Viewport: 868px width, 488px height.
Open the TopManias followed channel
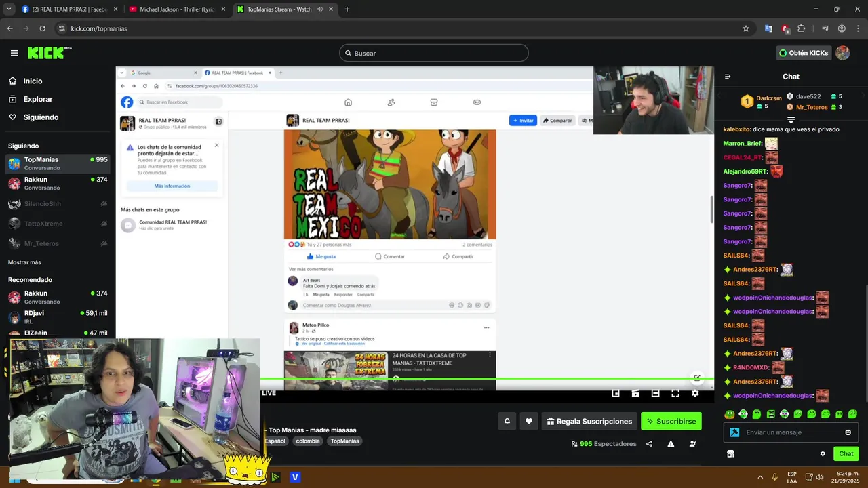click(57, 163)
